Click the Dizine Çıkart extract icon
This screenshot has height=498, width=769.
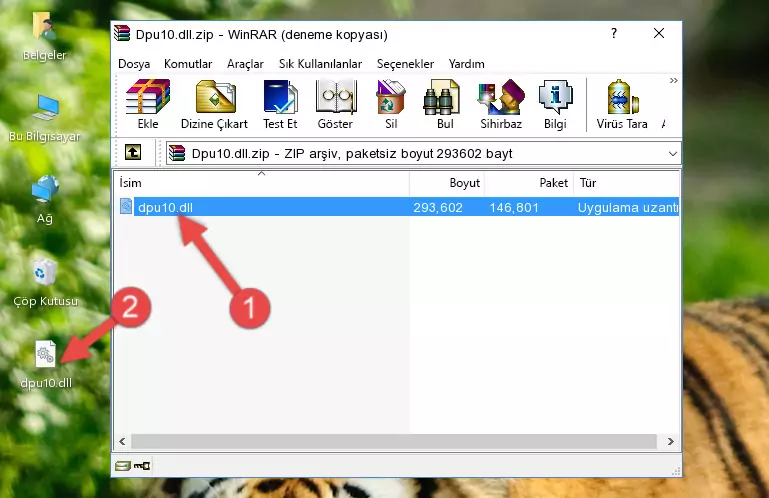point(214,104)
